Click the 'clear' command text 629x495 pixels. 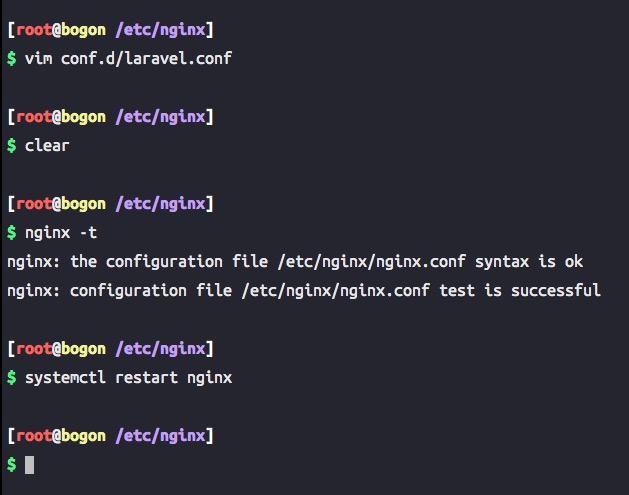(x=47, y=145)
